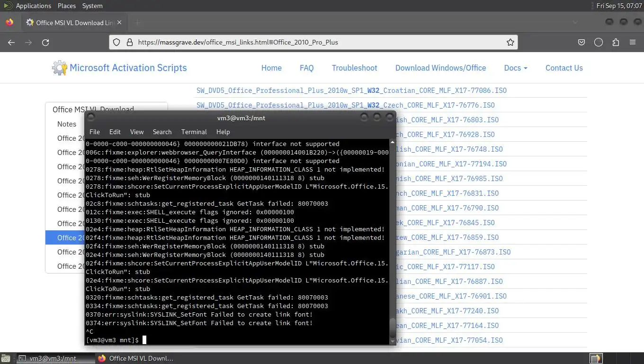
Task: Open the Contact Us link
Action: (x=564, y=68)
